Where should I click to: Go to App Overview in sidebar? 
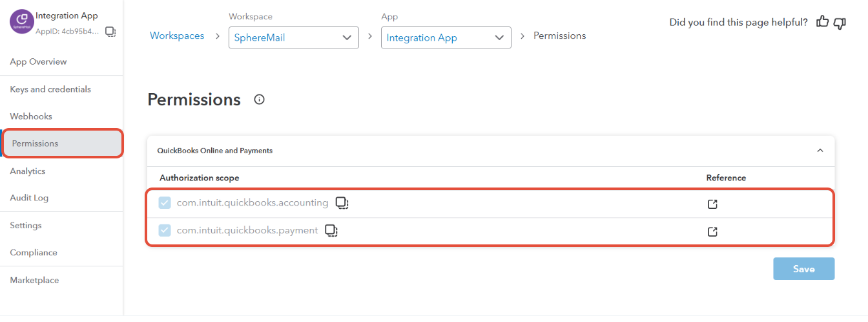point(39,62)
